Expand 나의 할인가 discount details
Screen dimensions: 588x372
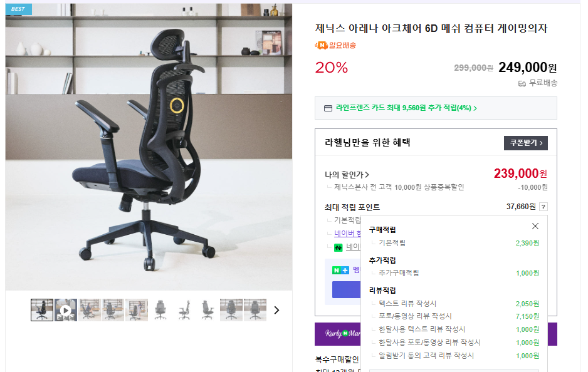347,175
